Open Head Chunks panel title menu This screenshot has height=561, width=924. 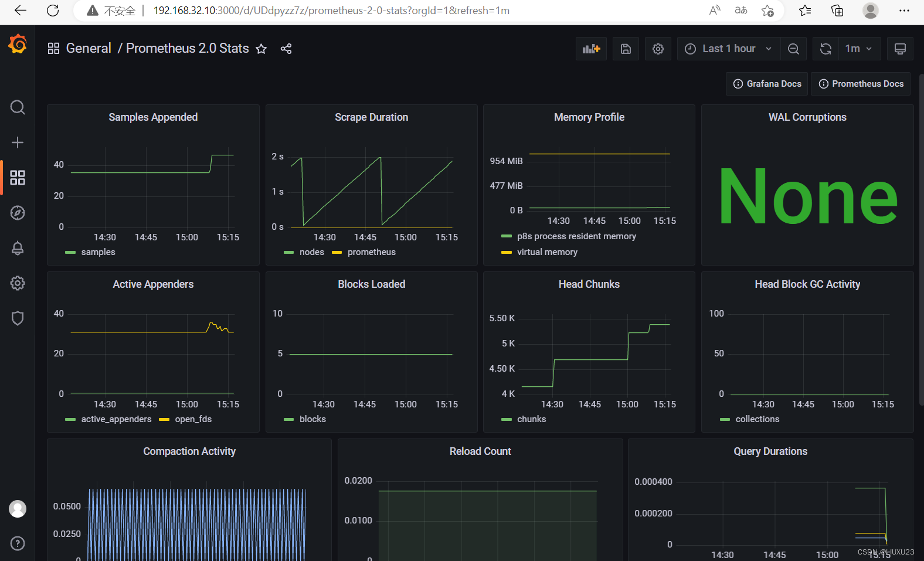click(589, 284)
